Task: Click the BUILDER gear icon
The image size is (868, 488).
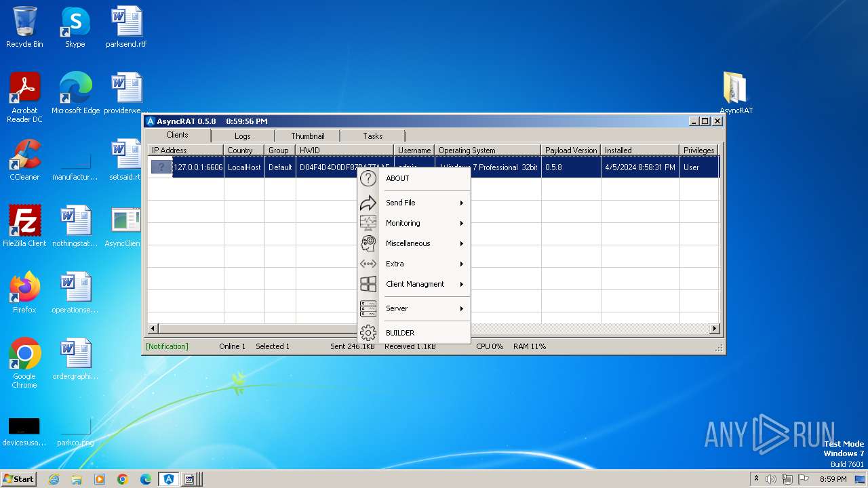Action: point(368,333)
